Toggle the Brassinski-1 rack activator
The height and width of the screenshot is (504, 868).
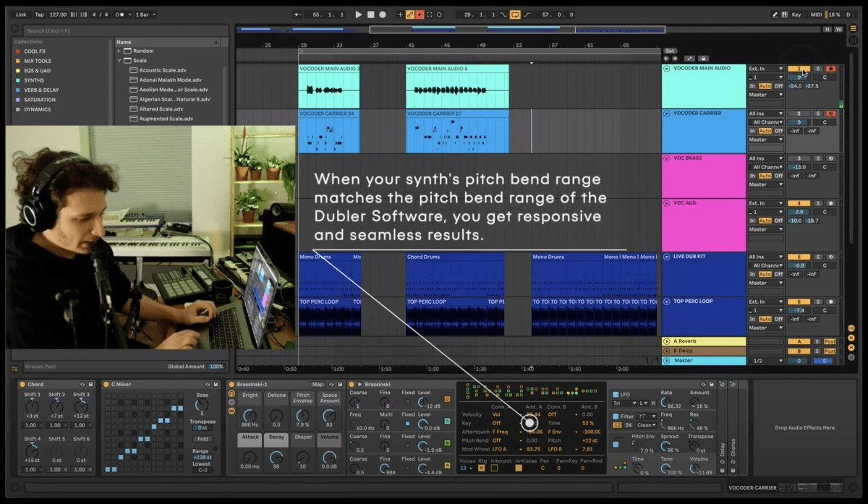coord(231,385)
